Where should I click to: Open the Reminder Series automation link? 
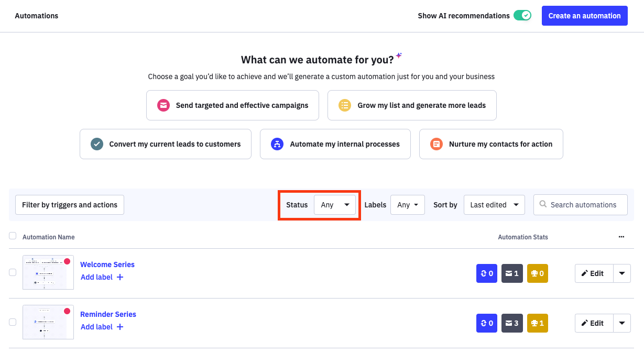tap(108, 314)
